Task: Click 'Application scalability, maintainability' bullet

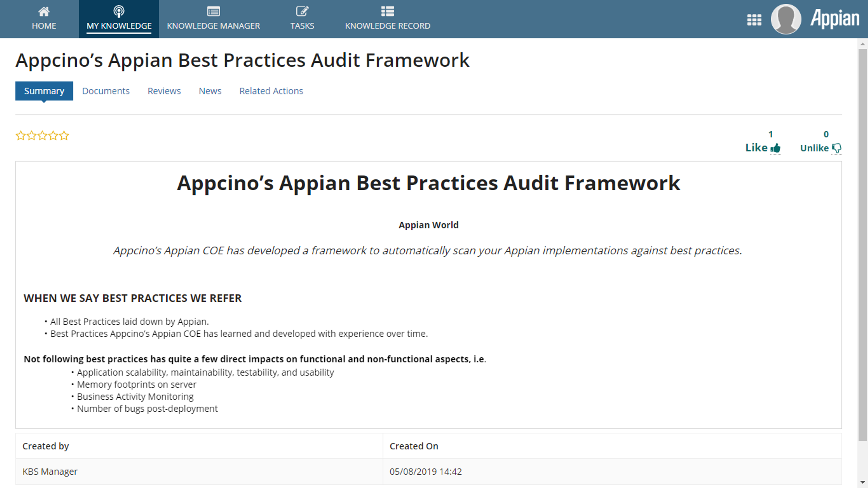Action: coord(205,372)
